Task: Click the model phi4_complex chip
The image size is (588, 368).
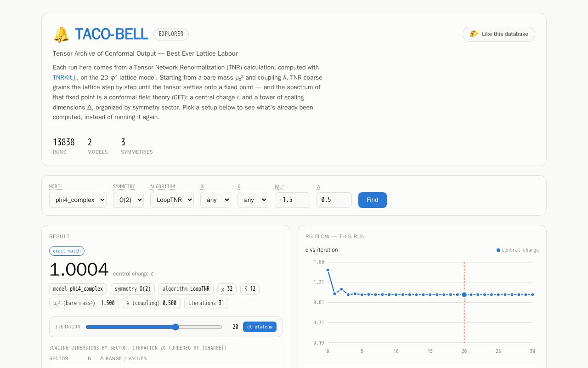Action: tap(78, 289)
